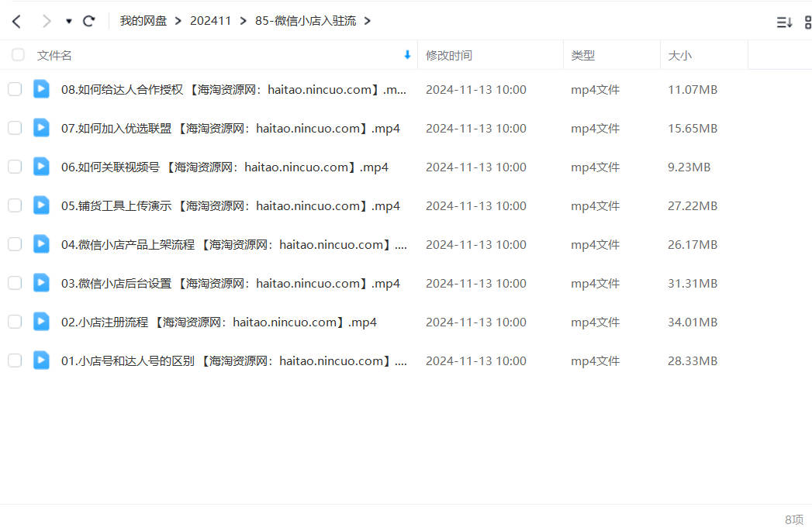Click size value 11.07MB

point(693,90)
